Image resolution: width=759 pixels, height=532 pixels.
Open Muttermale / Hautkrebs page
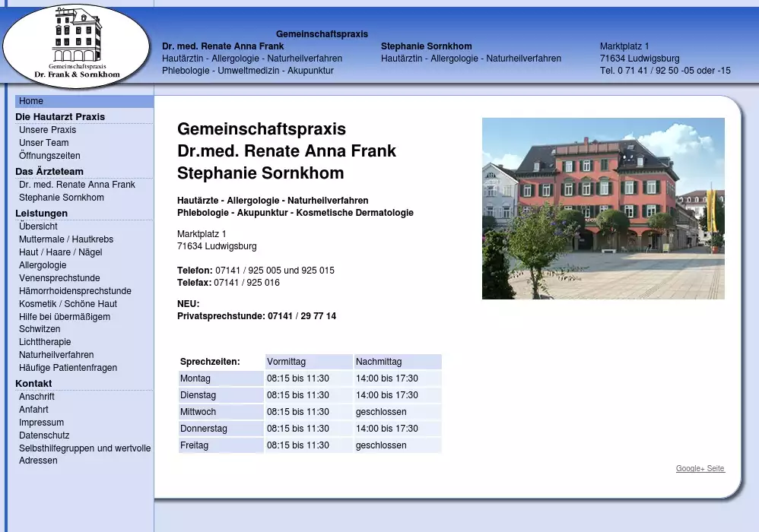[66, 239]
